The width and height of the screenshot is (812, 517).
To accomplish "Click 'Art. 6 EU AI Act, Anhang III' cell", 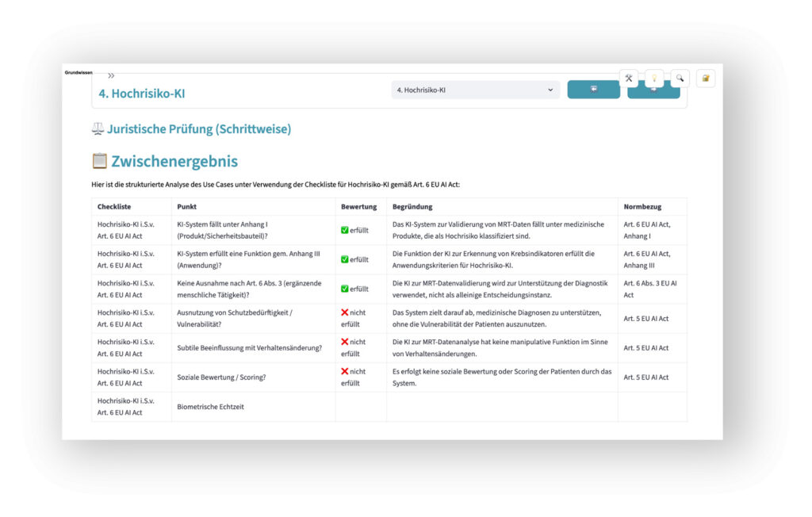I will tap(653, 259).
